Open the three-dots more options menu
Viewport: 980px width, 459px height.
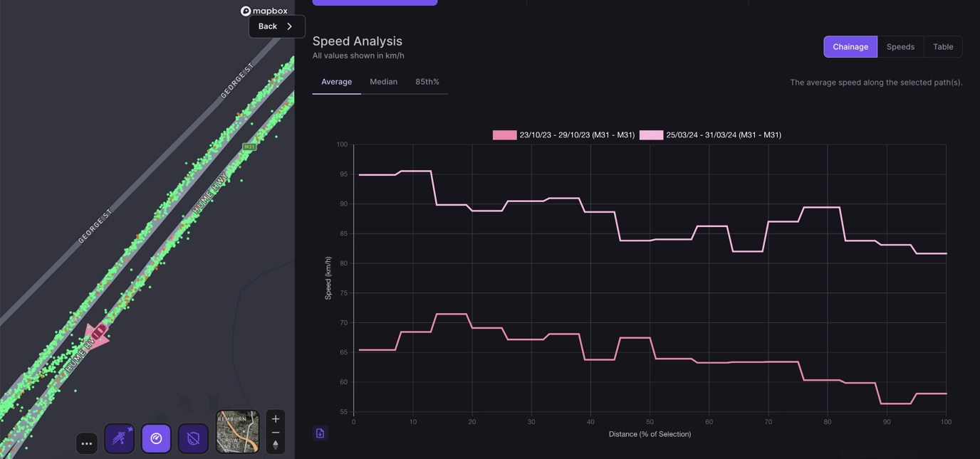[x=87, y=443]
